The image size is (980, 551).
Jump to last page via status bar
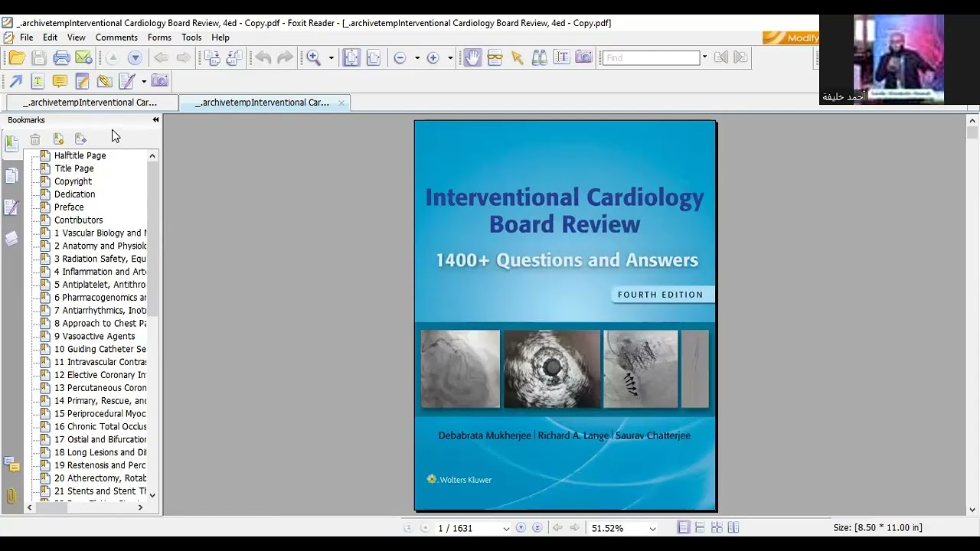tap(537, 528)
